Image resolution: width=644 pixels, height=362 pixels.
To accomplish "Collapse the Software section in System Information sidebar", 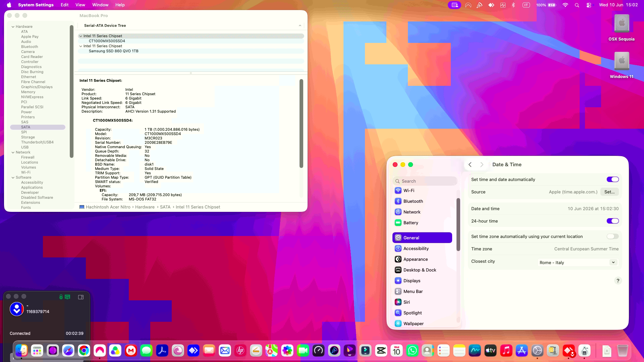I will point(13,177).
